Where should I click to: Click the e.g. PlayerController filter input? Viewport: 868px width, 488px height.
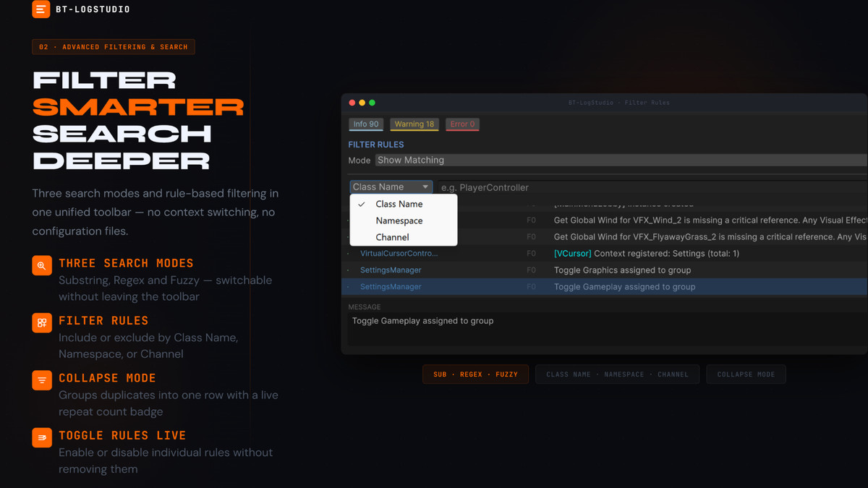click(651, 187)
